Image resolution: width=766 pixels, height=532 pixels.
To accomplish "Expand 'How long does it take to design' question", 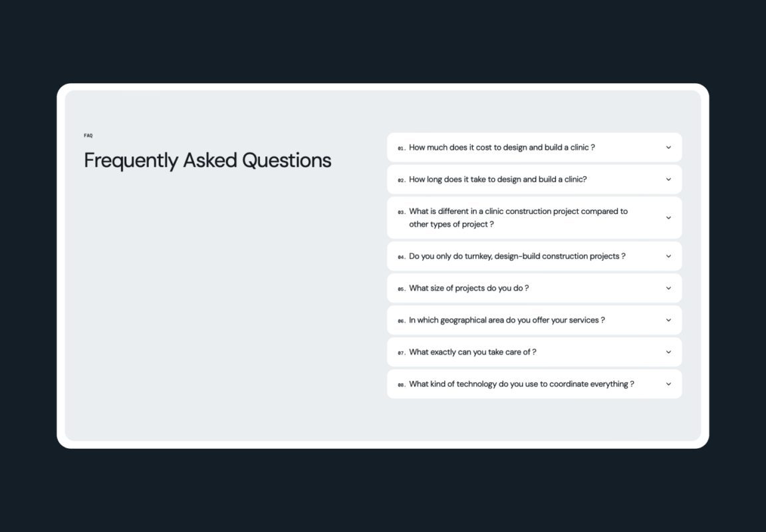I will pyautogui.click(x=498, y=180).
